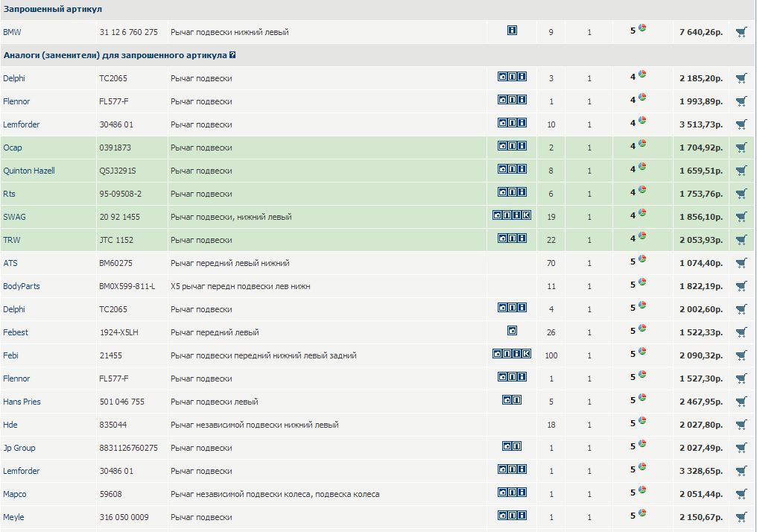This screenshot has width=757, height=532.
Task: Add Jp Group 8831126760275 to cart
Action: point(741,448)
